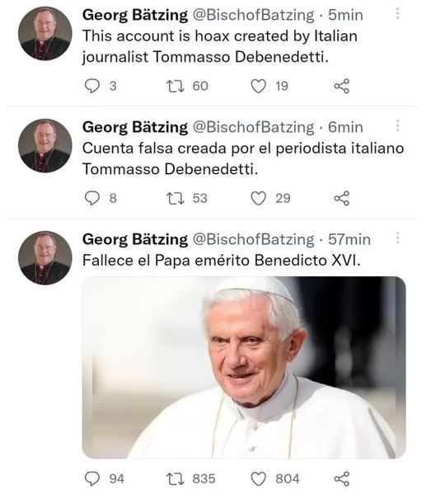Share the 5min-old tweet
Image resolution: width=431 pixels, height=504 pixels.
[x=342, y=86]
